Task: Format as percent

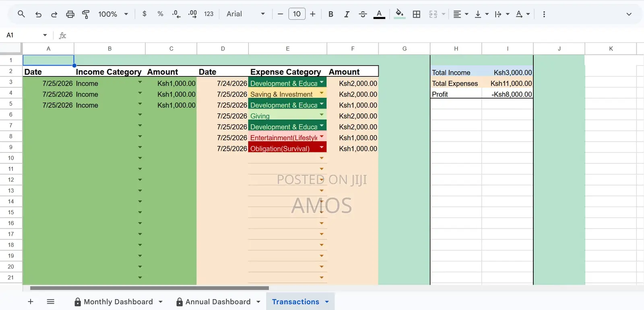Action: [x=160, y=14]
